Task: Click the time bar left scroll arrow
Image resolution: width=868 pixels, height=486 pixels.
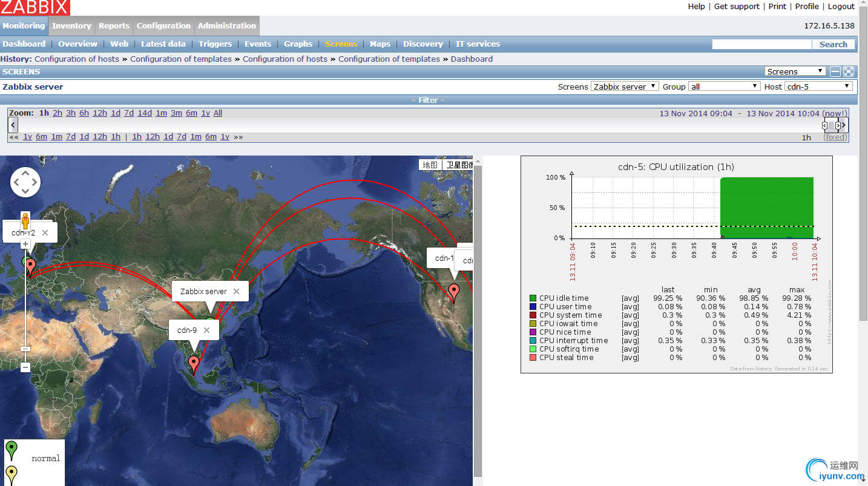Action: [13, 125]
